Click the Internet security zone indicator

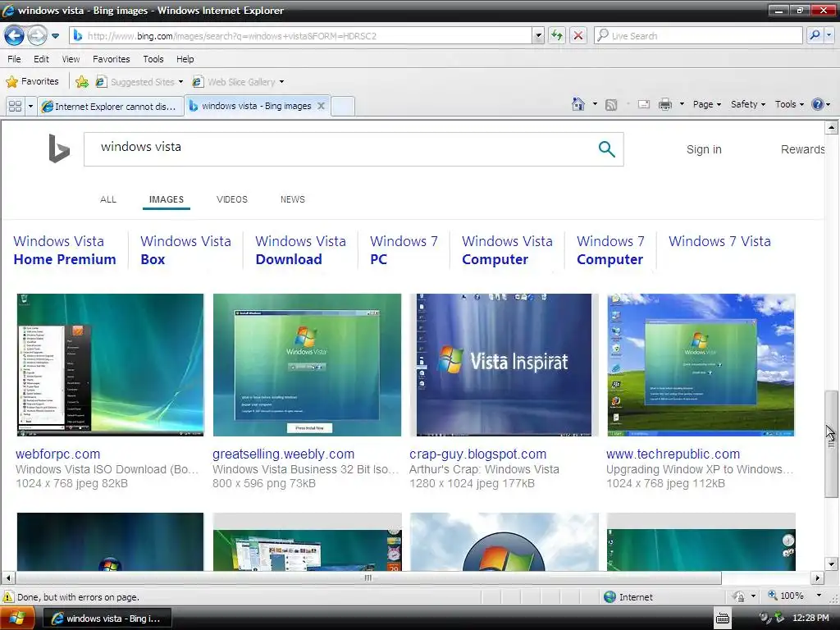click(628, 597)
